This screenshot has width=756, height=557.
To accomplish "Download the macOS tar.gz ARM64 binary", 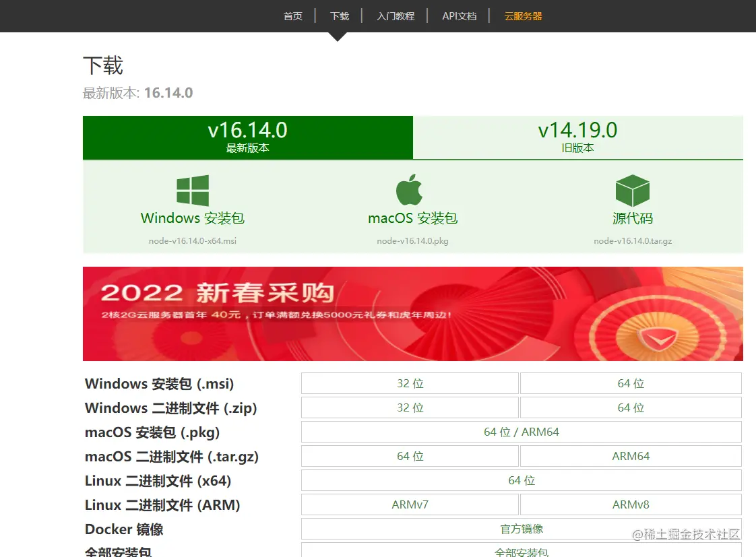I will click(x=631, y=456).
